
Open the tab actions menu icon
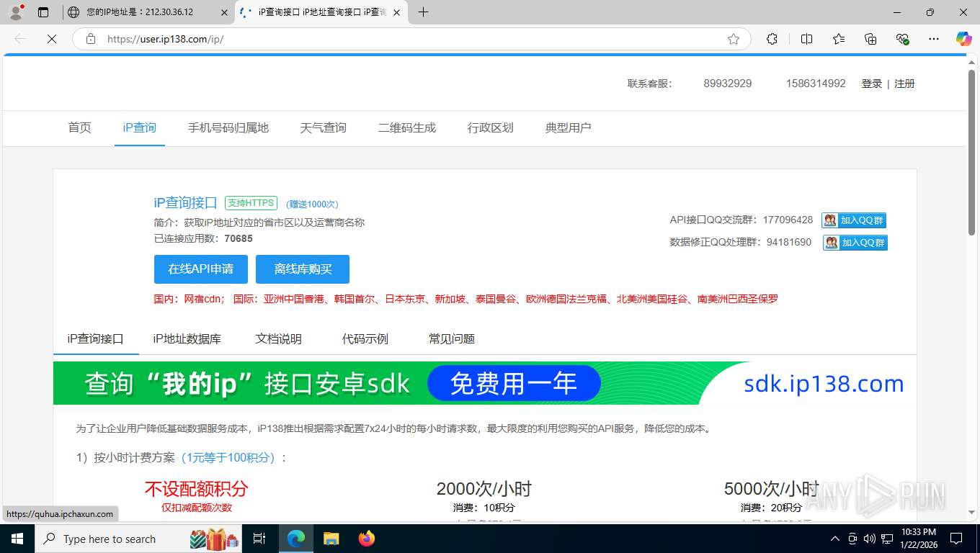pos(43,12)
